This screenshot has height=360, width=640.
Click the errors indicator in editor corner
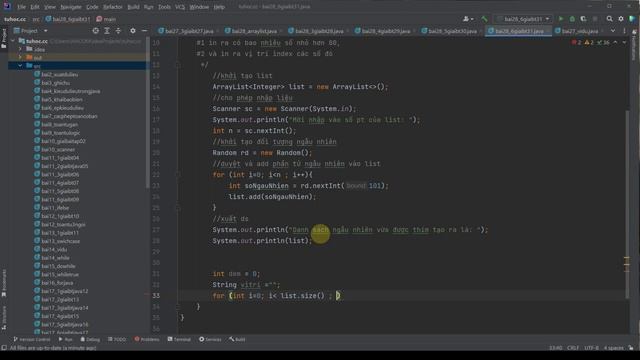pyautogui.click(x=576, y=42)
